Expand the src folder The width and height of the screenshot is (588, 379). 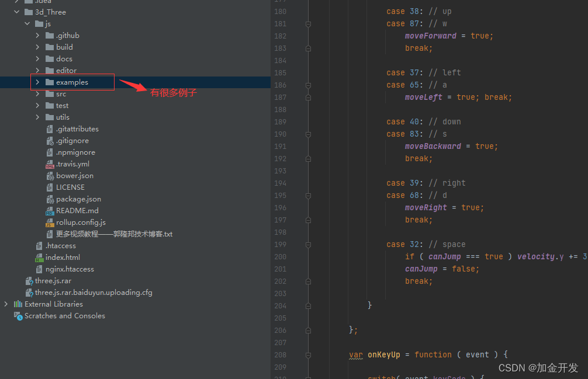tap(36, 93)
